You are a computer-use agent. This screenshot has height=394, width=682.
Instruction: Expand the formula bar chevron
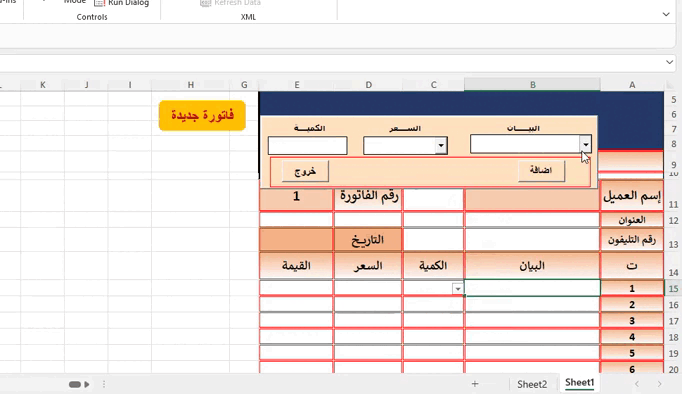tap(669, 62)
